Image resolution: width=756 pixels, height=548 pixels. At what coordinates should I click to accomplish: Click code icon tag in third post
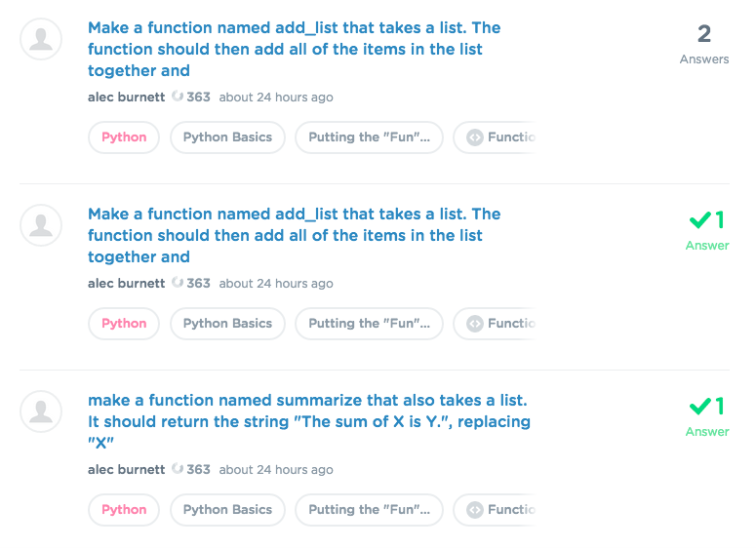[x=475, y=510]
